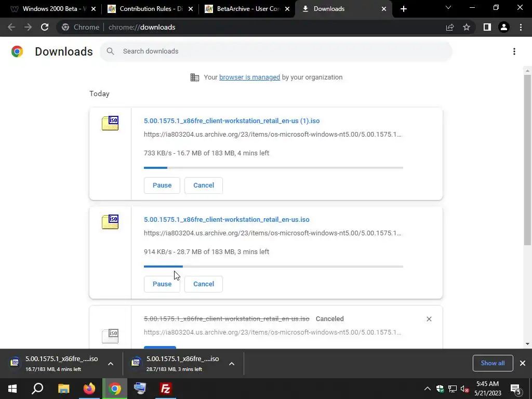The image size is (532, 399).
Task: Remove the canceled download from list
Action: (x=429, y=319)
